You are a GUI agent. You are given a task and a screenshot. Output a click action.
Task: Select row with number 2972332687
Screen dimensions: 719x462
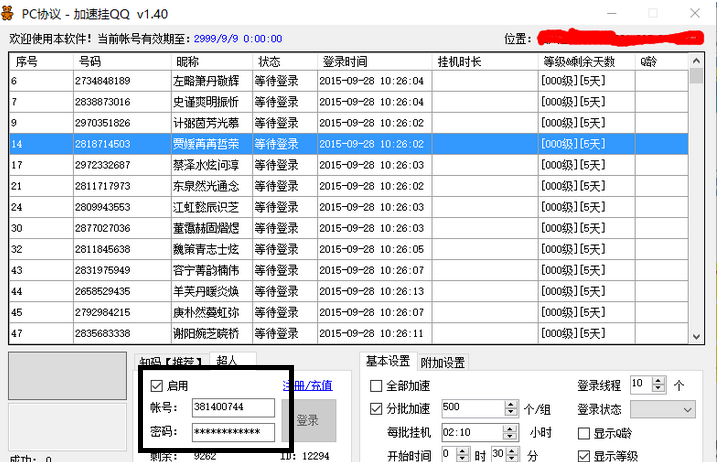[348, 165]
